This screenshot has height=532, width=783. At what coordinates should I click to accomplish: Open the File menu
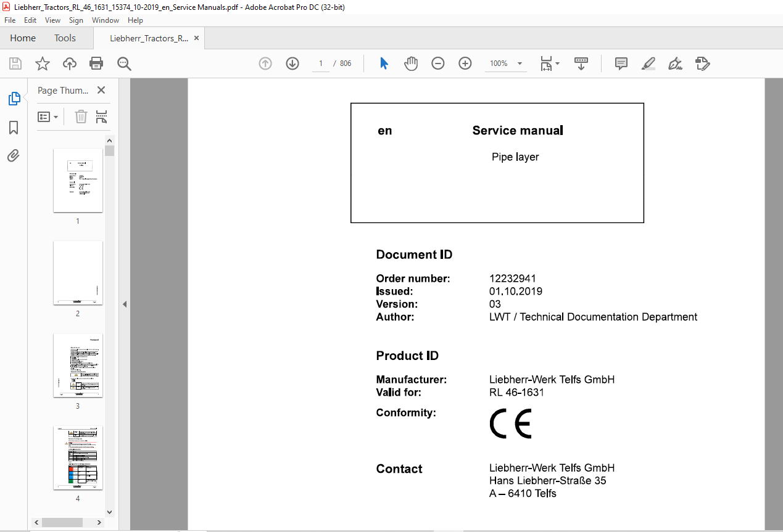[10, 20]
